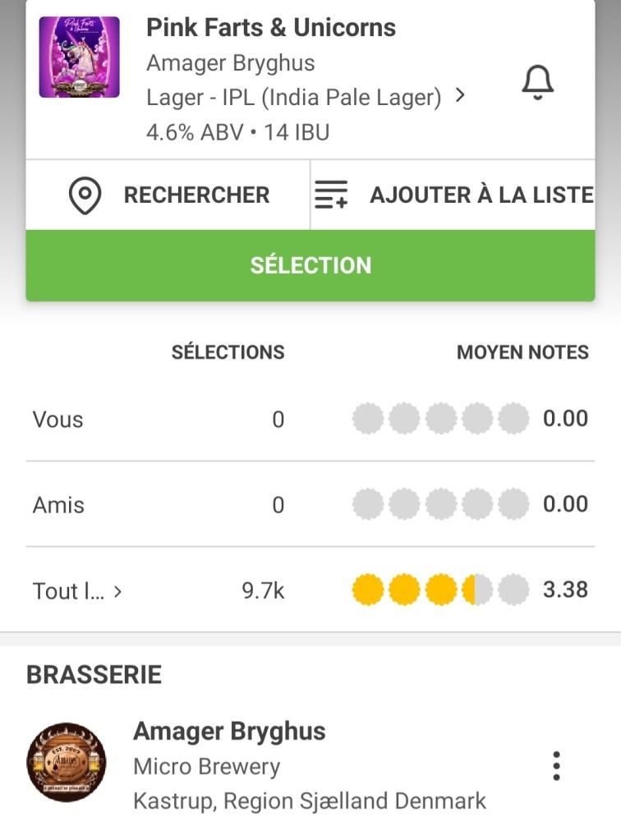The image size is (621, 840).
Task: Tap the AJOUTER À LA LISTE label
Action: tap(481, 195)
